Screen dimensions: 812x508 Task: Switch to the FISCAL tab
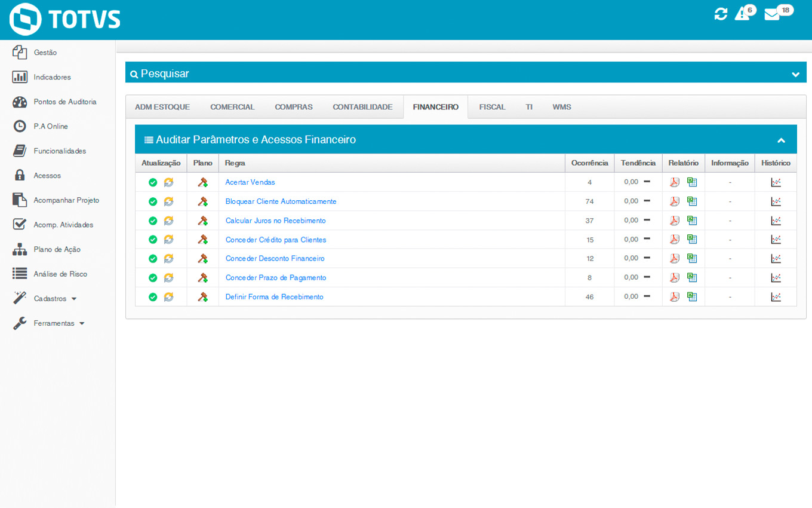pyautogui.click(x=492, y=107)
